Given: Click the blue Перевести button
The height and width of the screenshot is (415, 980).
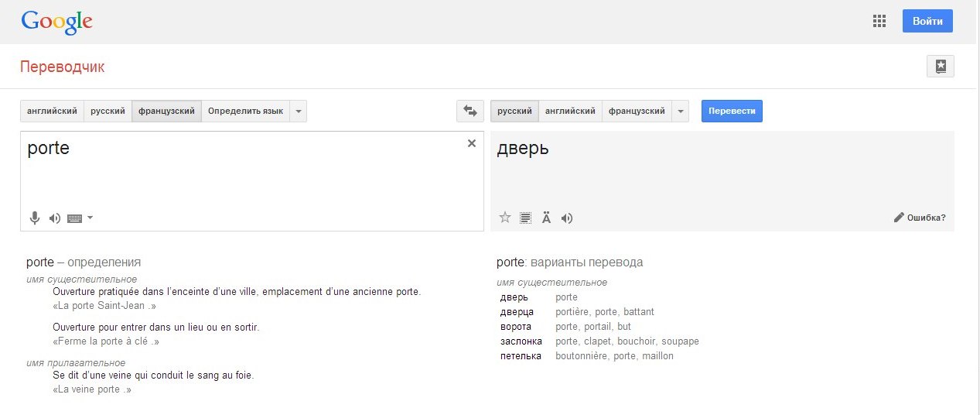Looking at the screenshot, I should [x=732, y=111].
